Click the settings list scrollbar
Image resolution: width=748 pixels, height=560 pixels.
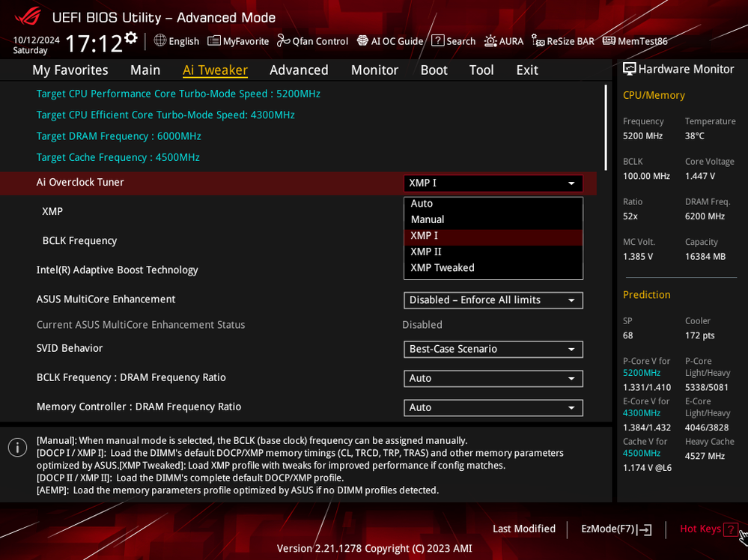(606, 127)
